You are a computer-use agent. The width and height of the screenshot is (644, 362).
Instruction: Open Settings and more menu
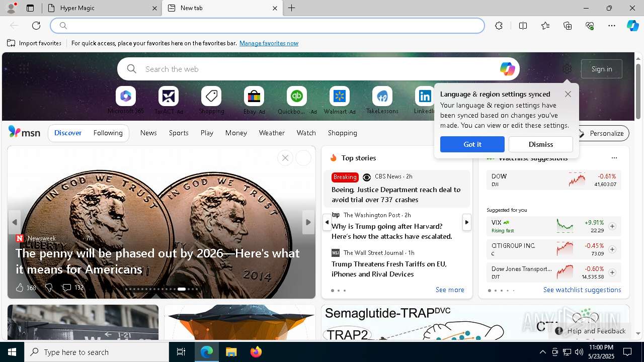[x=612, y=26]
